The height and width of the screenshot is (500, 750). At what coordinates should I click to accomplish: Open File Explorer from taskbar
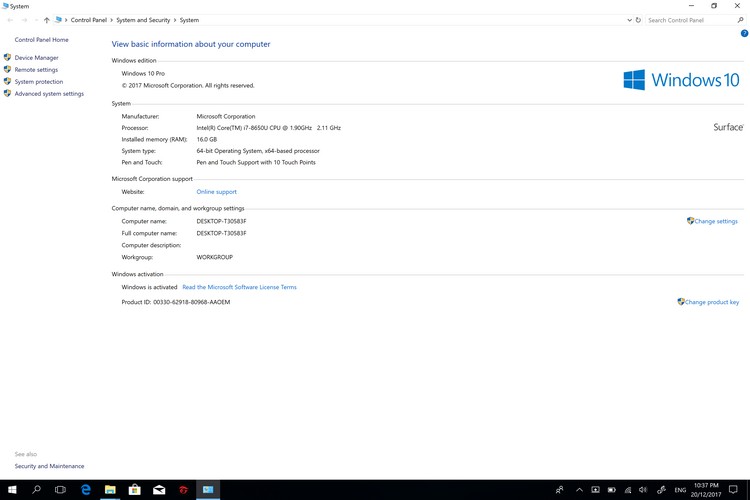(x=110, y=489)
